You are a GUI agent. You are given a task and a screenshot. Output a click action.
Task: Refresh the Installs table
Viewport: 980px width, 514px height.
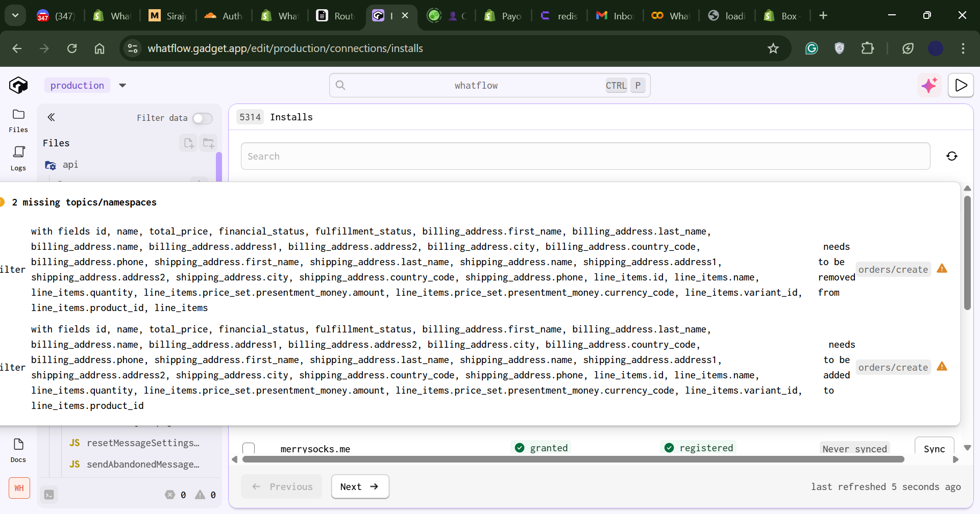coord(952,156)
